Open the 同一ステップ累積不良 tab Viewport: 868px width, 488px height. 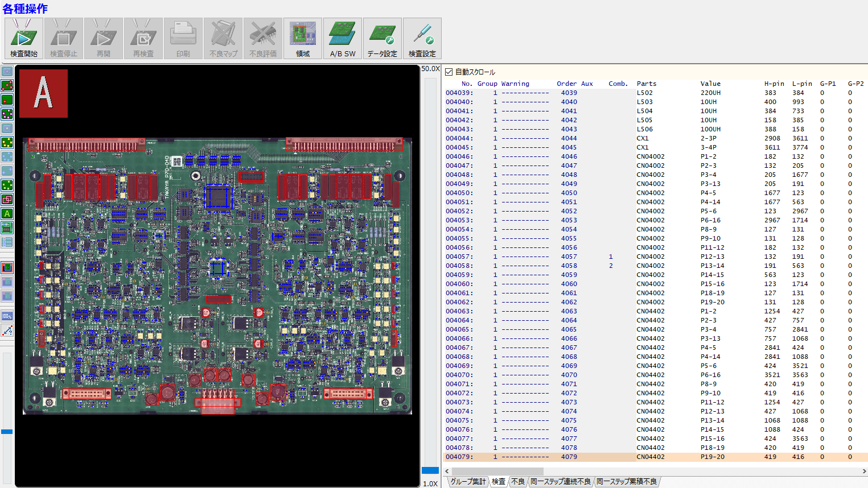point(627,482)
